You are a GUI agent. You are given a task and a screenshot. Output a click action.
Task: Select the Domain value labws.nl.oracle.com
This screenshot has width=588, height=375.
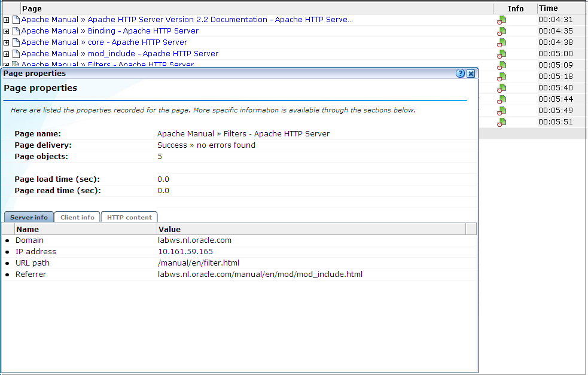point(194,240)
